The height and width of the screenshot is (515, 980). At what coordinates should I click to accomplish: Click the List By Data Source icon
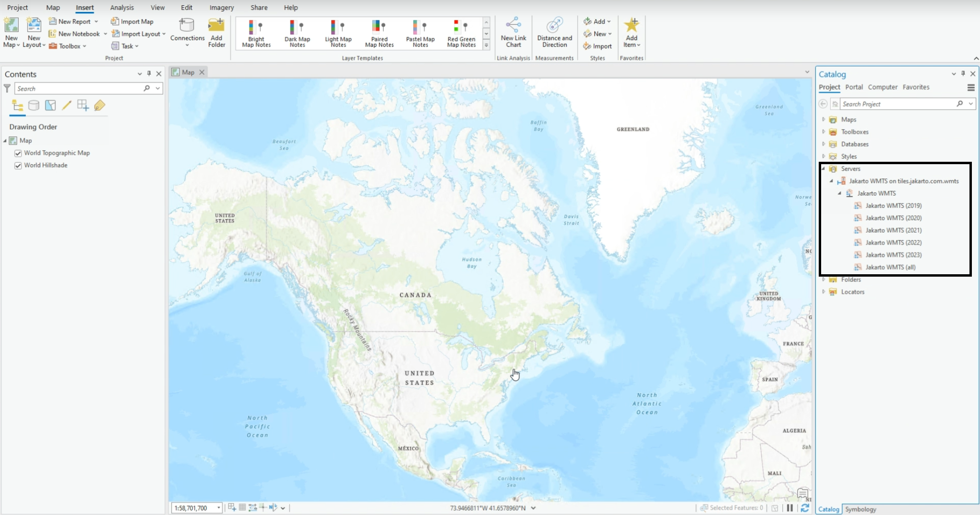pos(33,105)
